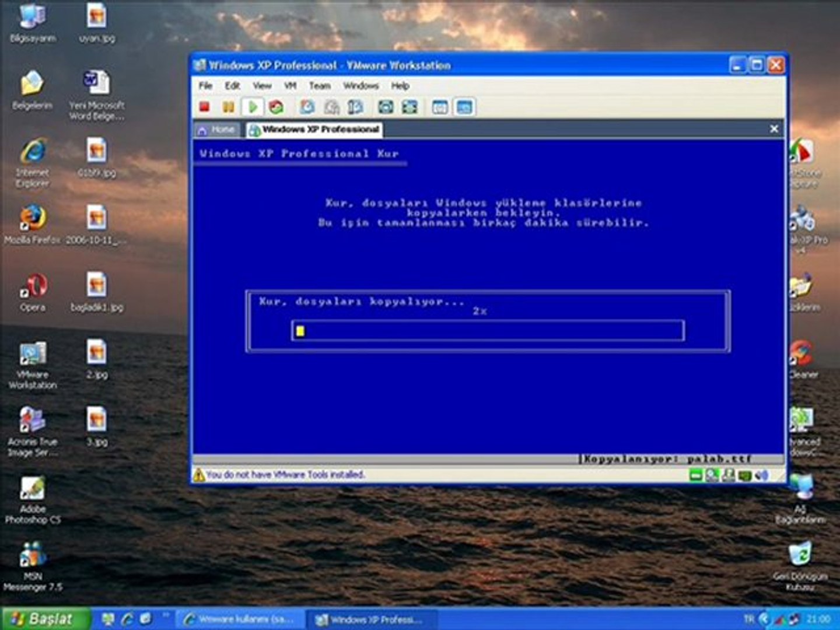Screen dimensions: 840x630
Task: Open the Acronis True Image desktop shortcut
Action: [33, 431]
